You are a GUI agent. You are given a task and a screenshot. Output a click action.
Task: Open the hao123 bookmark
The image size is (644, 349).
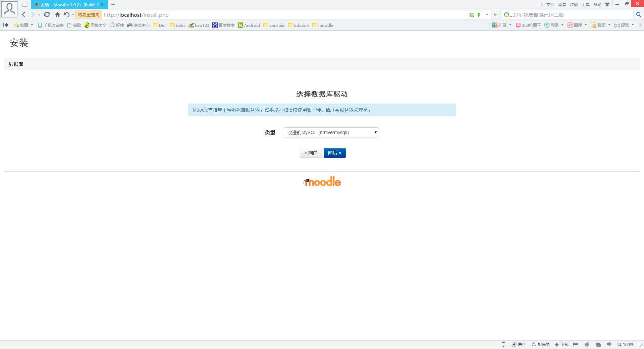pos(199,25)
